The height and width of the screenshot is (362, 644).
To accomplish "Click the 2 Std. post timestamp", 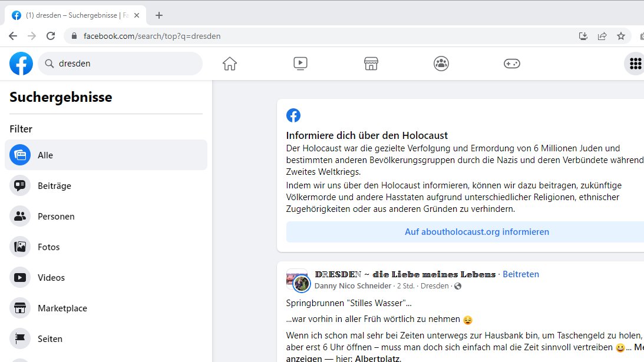I will click(x=406, y=285).
